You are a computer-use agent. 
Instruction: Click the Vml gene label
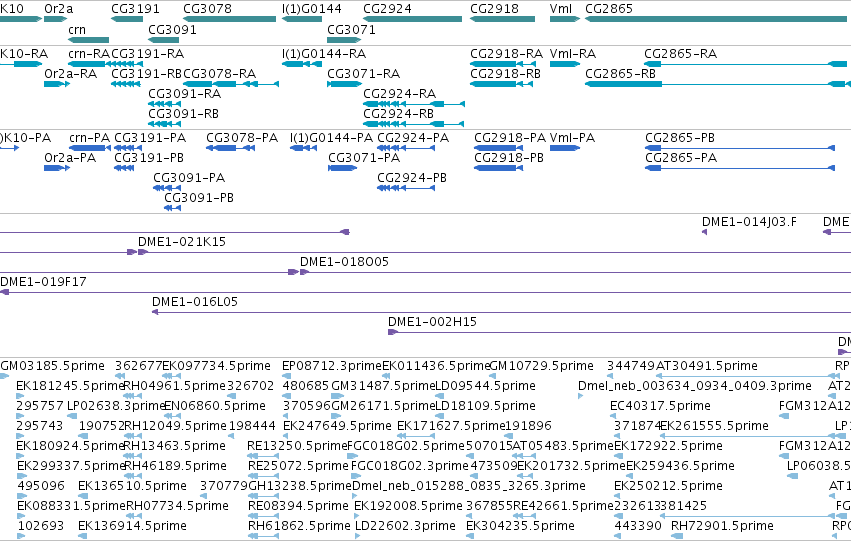[561, 9]
